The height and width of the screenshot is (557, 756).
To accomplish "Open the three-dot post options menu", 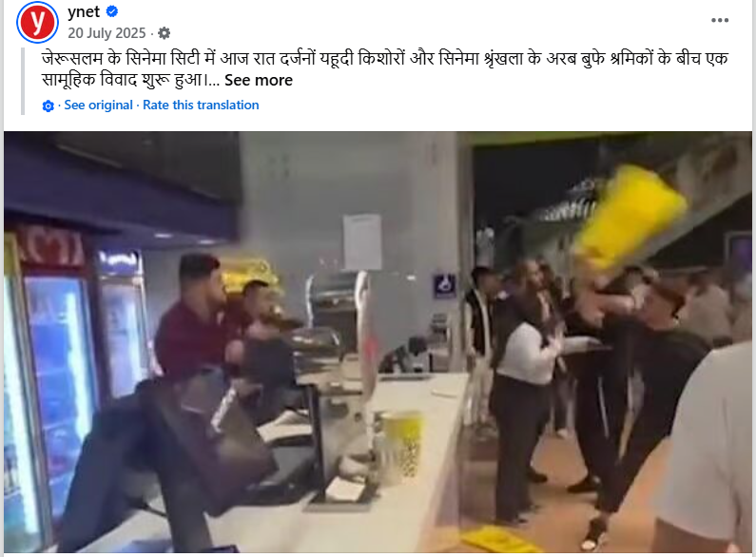I will (719, 20).
